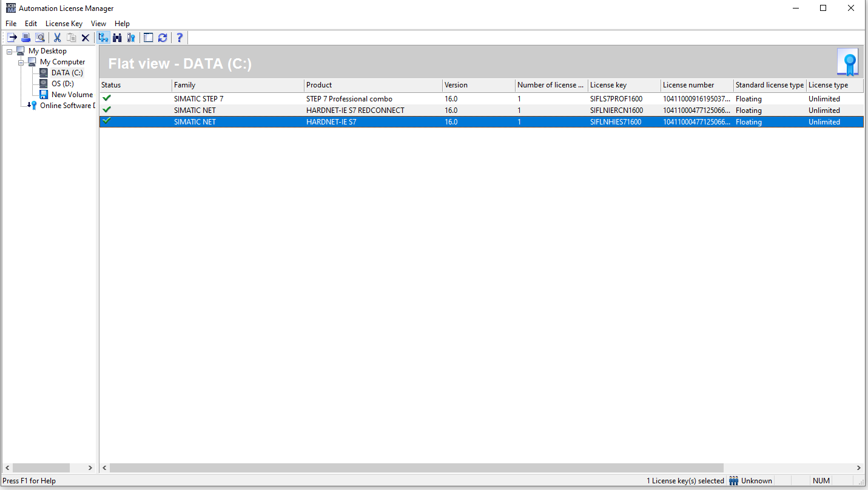Sort by the License key column header
This screenshot has width=868, height=490.
click(624, 85)
